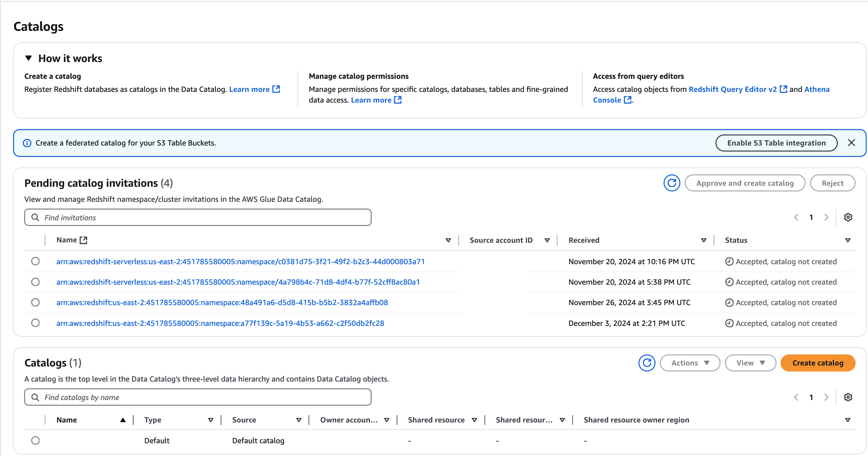
Task: Open the View menu
Action: coord(750,363)
